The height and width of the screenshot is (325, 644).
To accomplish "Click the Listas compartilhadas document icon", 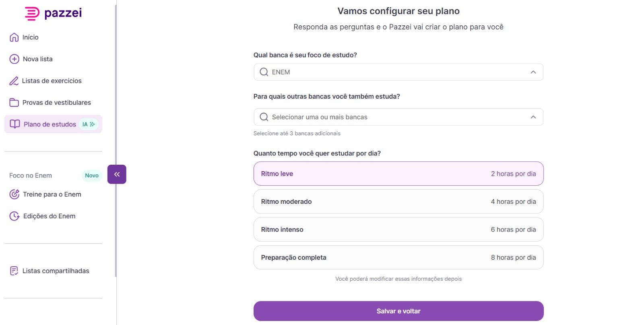I will 14,271.
